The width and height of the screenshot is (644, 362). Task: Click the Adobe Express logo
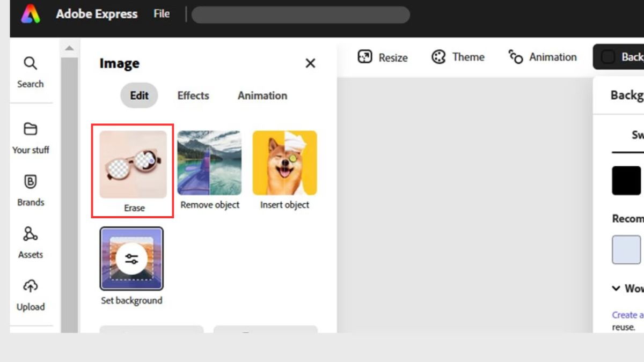click(x=31, y=14)
